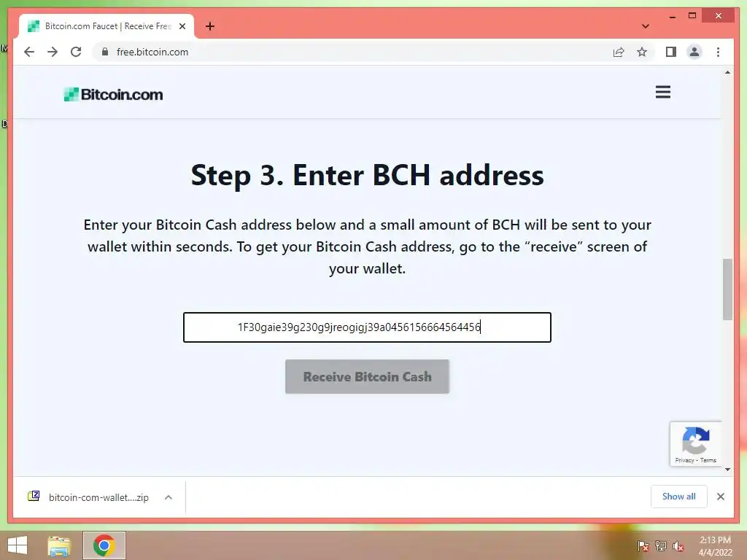Image resolution: width=747 pixels, height=560 pixels.
Task: Reload the page
Action: coord(76,52)
